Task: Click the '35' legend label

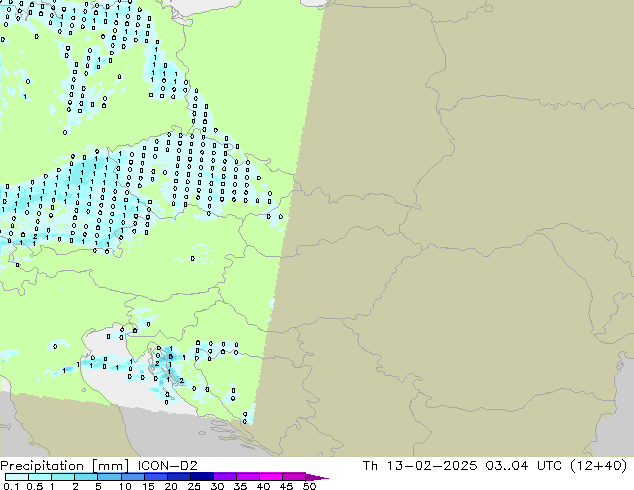Action: pyautogui.click(x=240, y=486)
